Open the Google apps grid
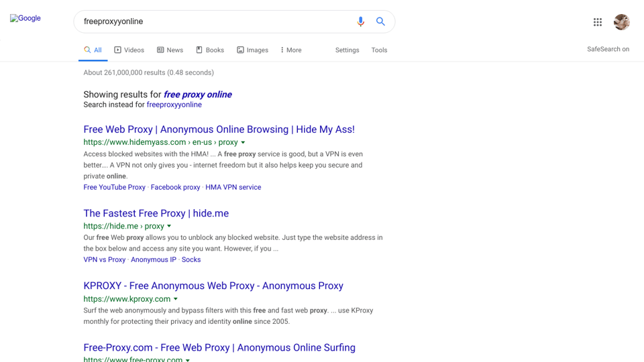The height and width of the screenshot is (362, 644). [x=597, y=22]
